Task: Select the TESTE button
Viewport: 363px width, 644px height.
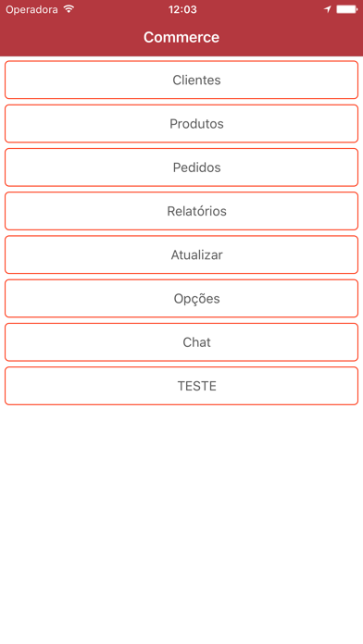Action: [181, 386]
